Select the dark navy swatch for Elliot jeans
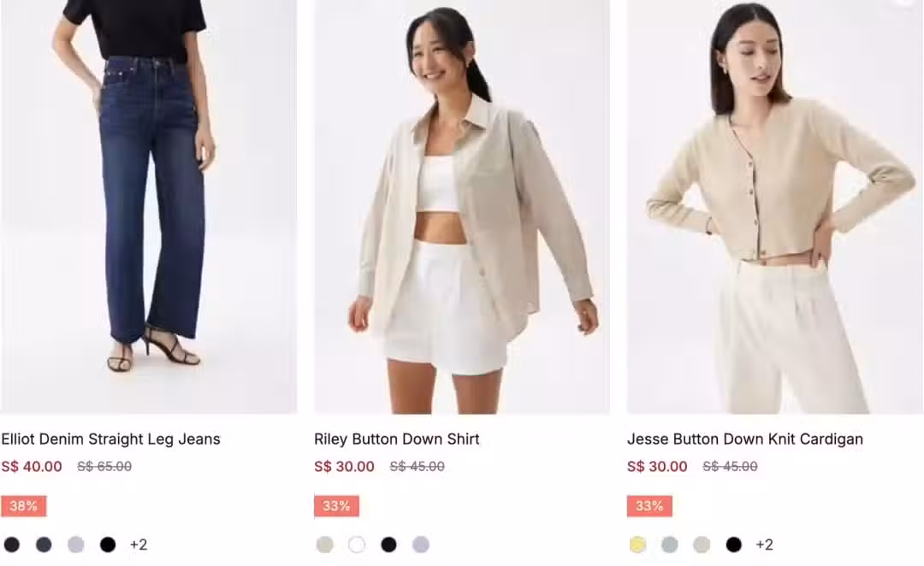The height and width of the screenshot is (566, 924). (44, 545)
